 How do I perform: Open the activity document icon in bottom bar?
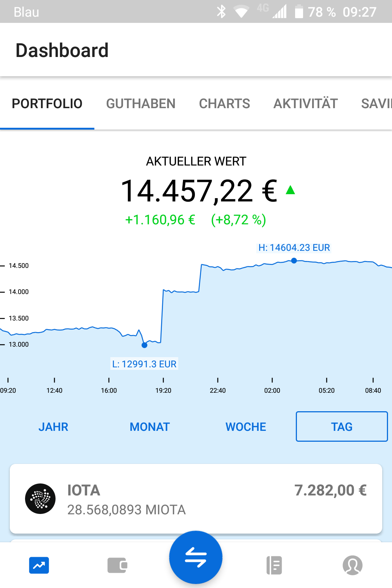274,565
